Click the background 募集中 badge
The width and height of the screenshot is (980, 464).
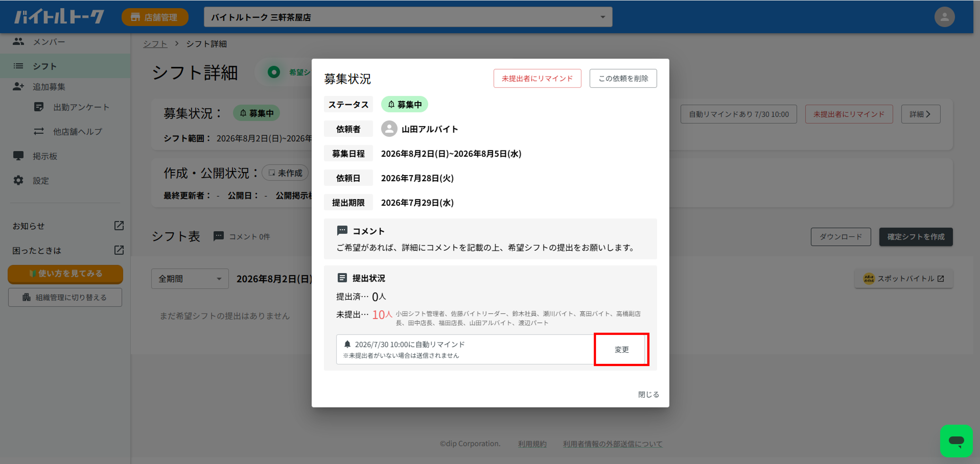point(256,113)
